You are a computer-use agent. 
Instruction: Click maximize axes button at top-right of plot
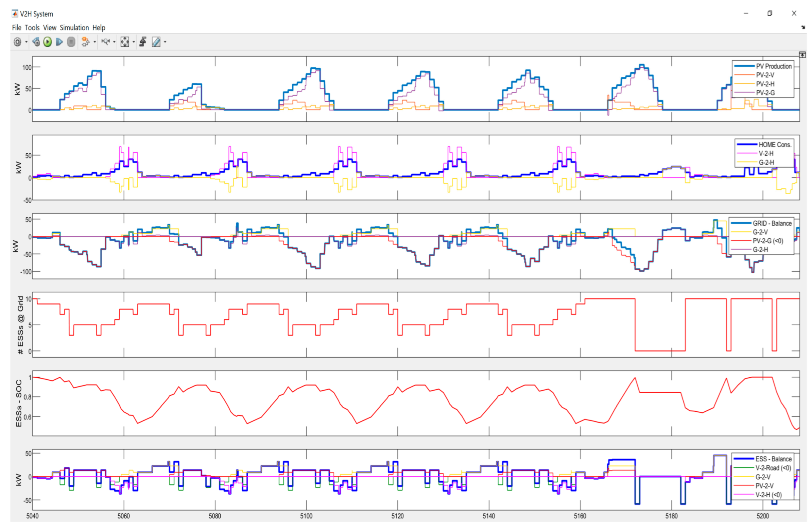(802, 55)
